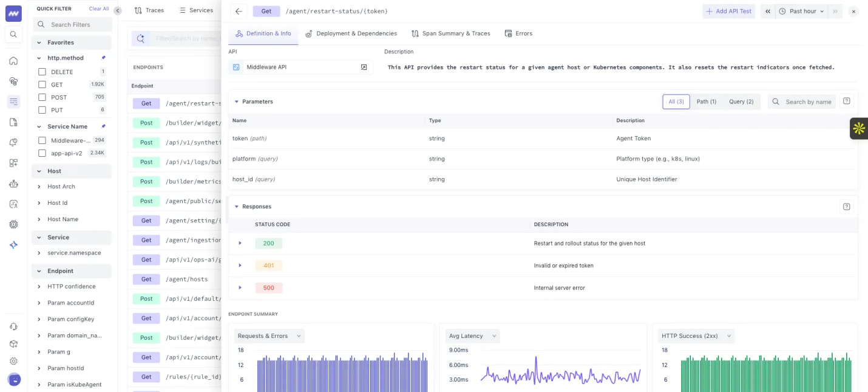Click the previous time range double-arrow
Viewport: 868px width, 392px height.
[768, 11]
